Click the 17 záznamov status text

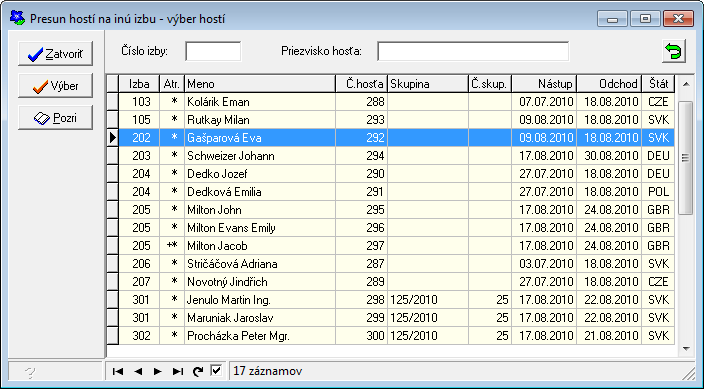tap(268, 371)
